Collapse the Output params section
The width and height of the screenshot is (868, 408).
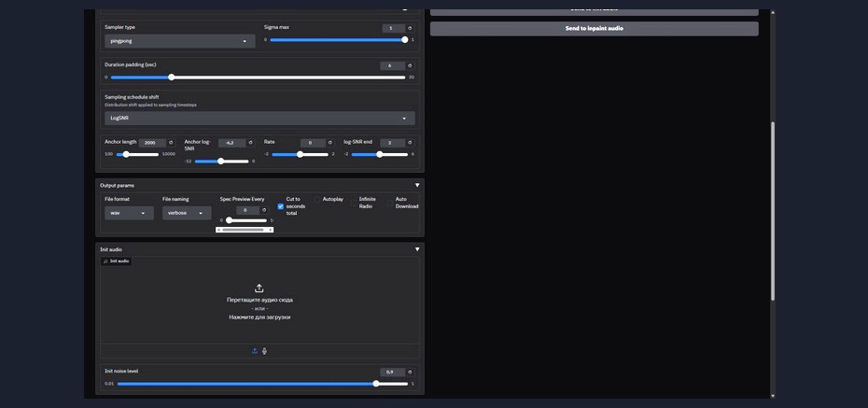(417, 186)
